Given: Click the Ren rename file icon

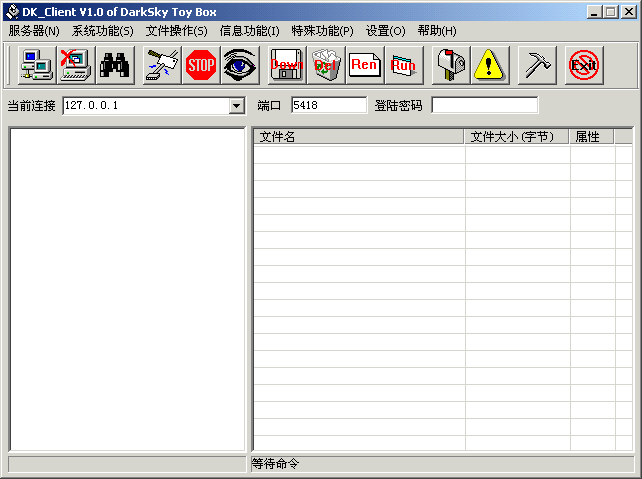Looking at the screenshot, I should 365,66.
